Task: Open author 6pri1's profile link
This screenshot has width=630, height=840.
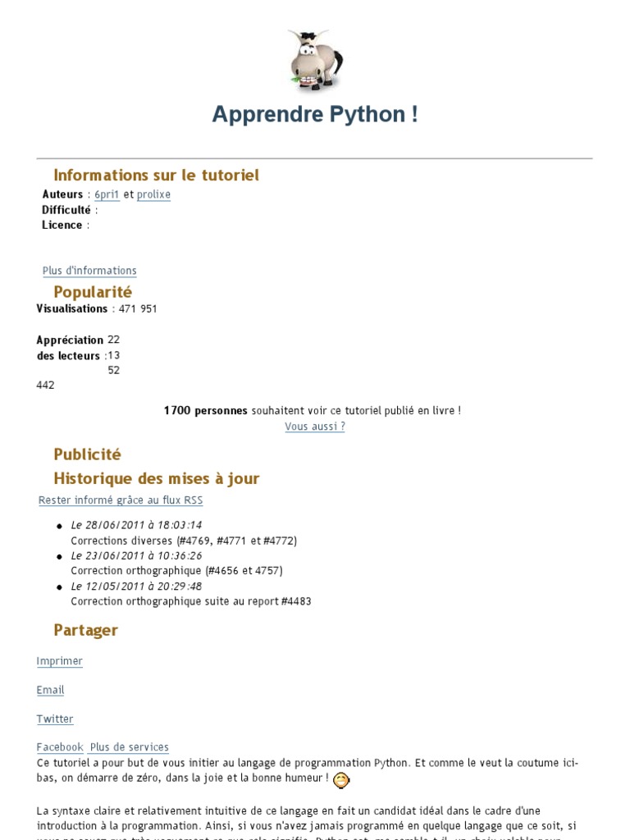Action: (107, 195)
